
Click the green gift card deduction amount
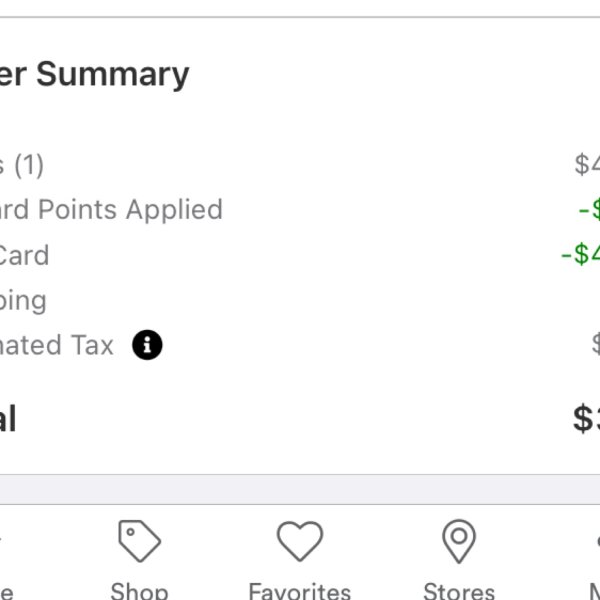pyautogui.click(x=580, y=254)
